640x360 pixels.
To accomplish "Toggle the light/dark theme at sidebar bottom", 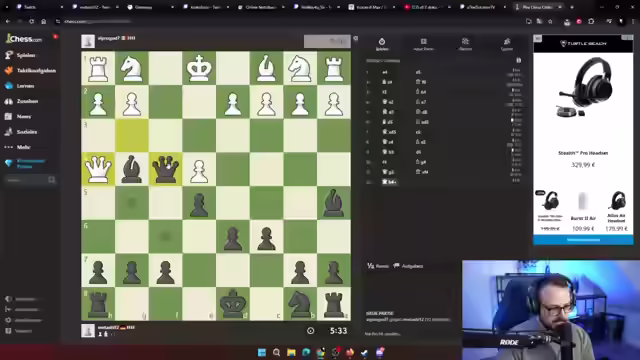I will tap(8, 299).
